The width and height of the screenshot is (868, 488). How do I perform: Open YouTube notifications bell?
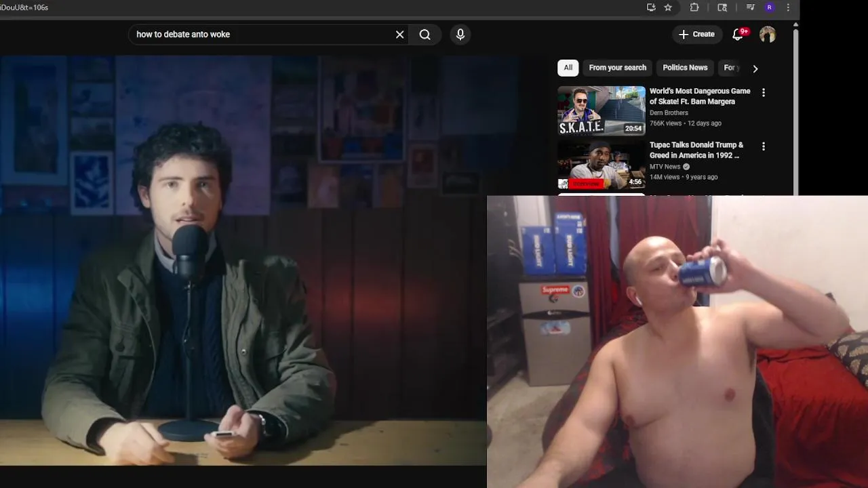[738, 35]
